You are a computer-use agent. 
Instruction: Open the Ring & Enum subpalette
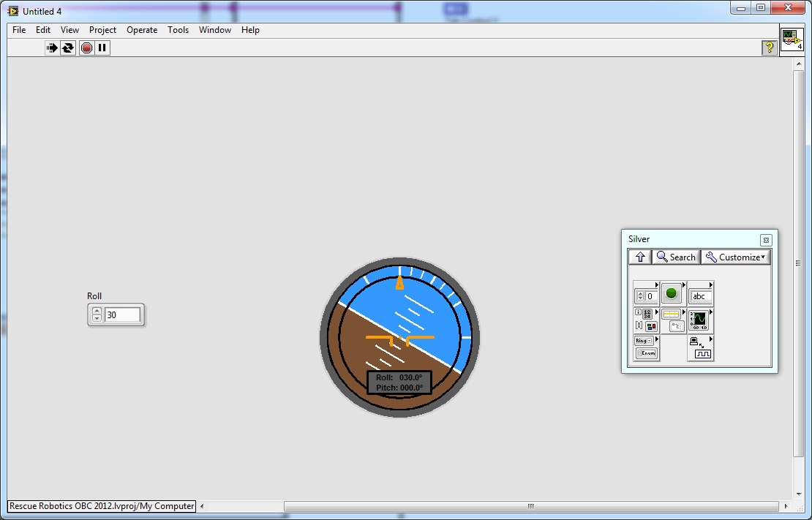[x=646, y=348]
